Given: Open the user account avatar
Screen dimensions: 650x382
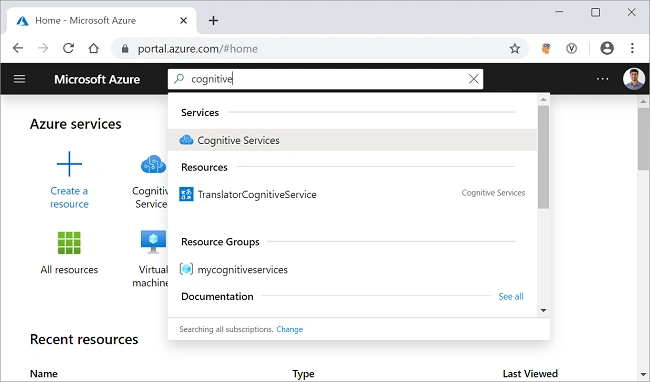Looking at the screenshot, I should (634, 78).
